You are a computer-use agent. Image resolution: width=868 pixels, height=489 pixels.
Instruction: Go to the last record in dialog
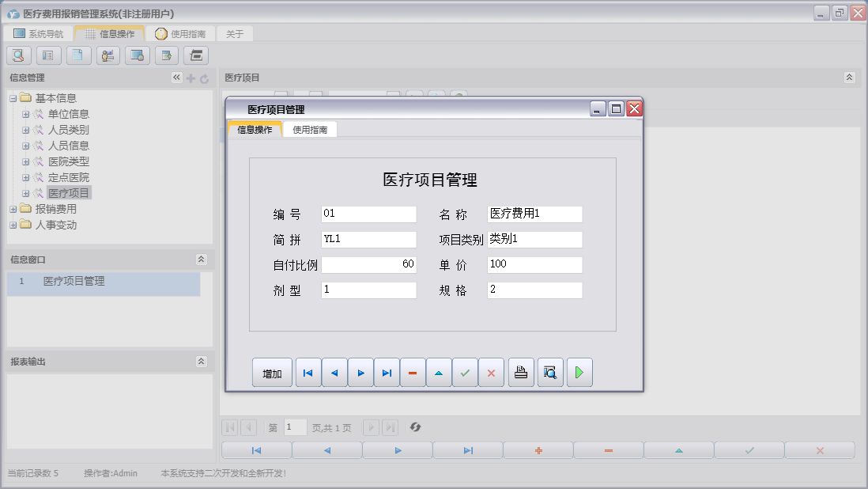(387, 373)
